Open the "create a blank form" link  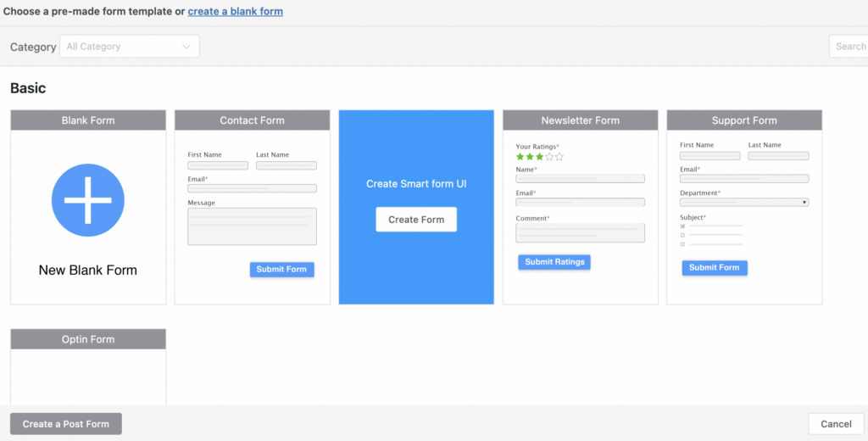click(x=236, y=11)
